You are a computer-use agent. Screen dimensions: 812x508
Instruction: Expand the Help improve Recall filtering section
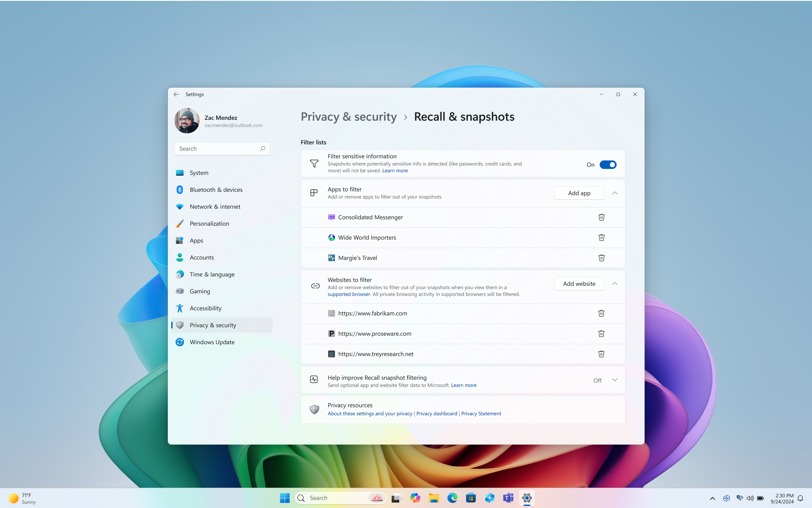[614, 381]
